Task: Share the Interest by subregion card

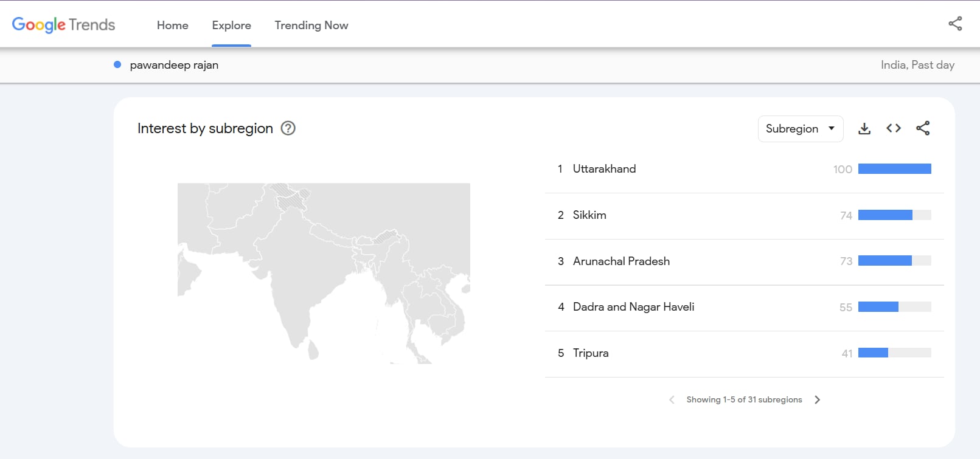Action: point(922,128)
